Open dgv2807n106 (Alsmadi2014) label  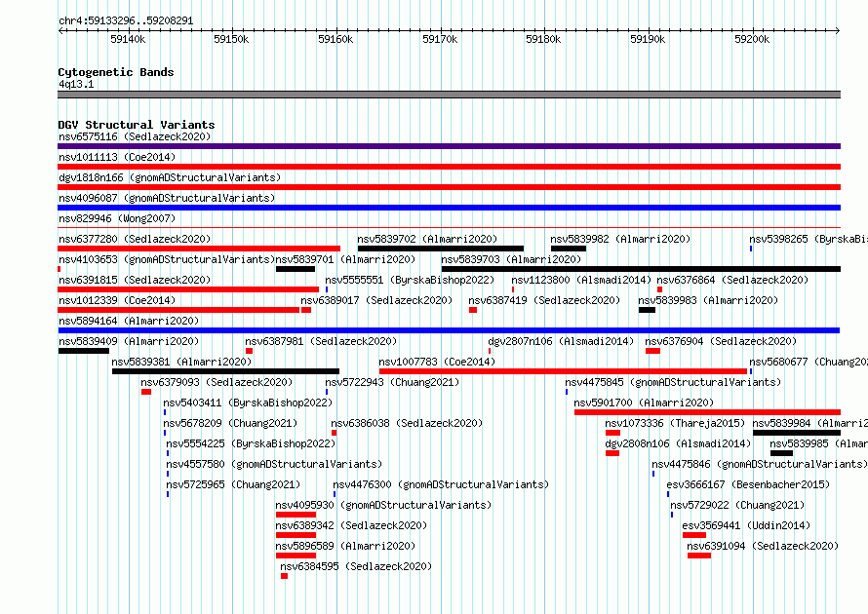[x=561, y=341]
